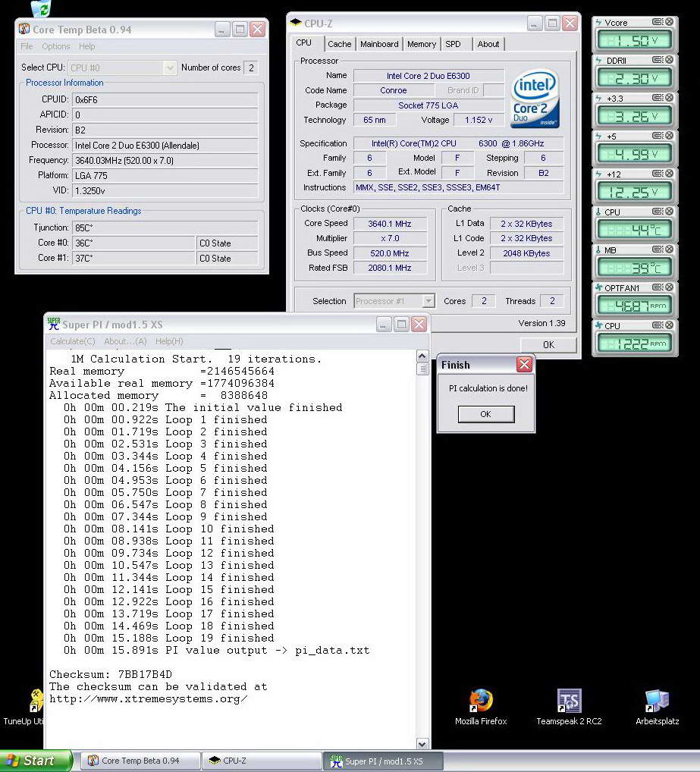Open Mozilla Firefox desktop shortcut
The height and width of the screenshot is (772, 700).
[x=481, y=707]
